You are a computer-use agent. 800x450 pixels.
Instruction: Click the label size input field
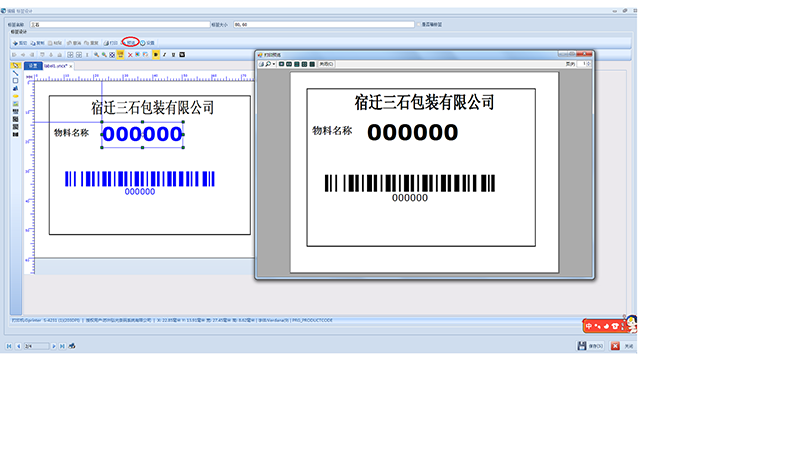click(324, 24)
